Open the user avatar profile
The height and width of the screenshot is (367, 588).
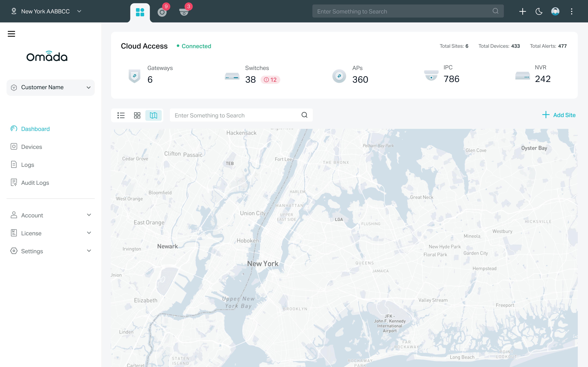(x=555, y=11)
